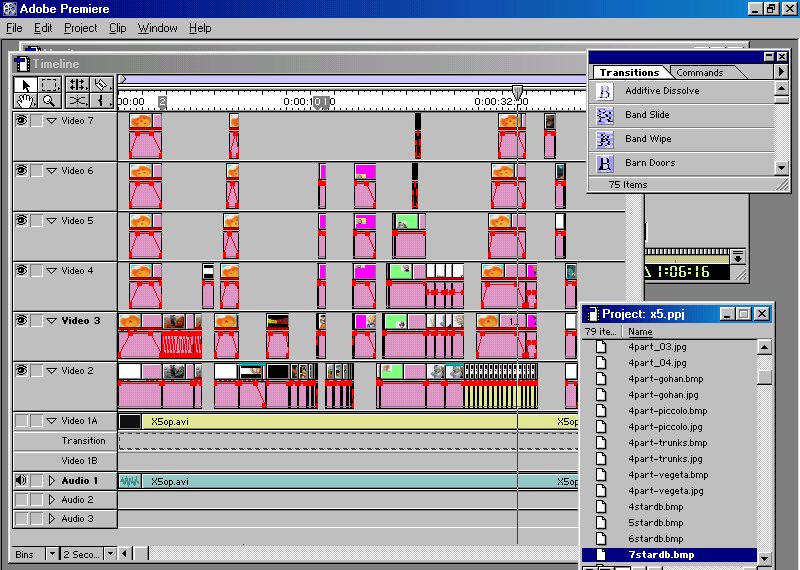The width and height of the screenshot is (800, 570).
Task: Click the audio waveform thumbnail on Audio 1
Action: click(130, 481)
